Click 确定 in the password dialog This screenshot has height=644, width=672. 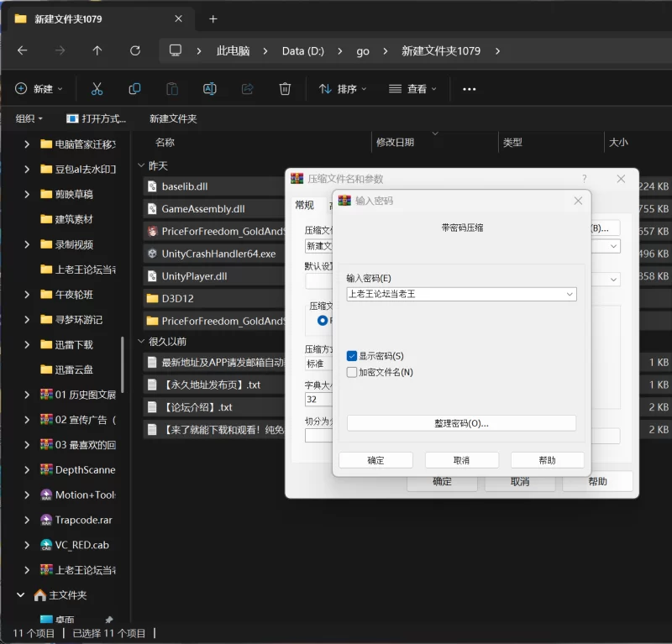(x=375, y=460)
